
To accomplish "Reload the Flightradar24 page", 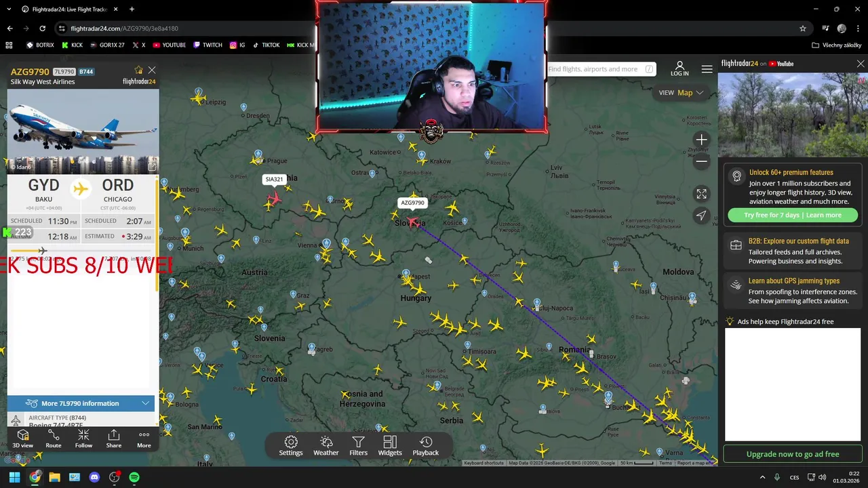I will (x=42, y=28).
